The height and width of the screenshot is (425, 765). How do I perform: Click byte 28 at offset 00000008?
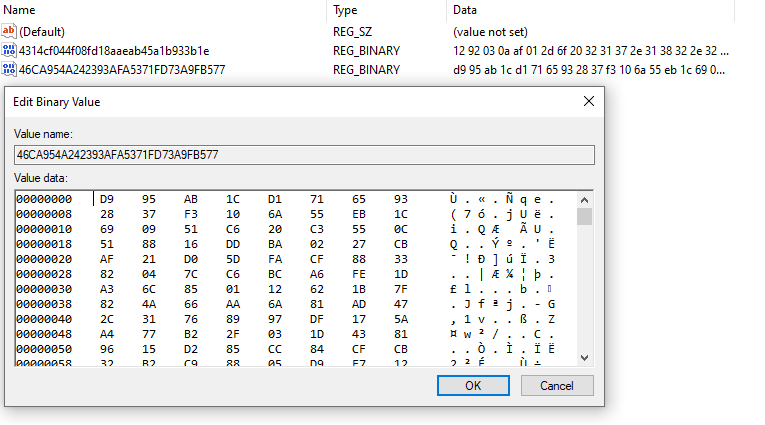coord(106,214)
